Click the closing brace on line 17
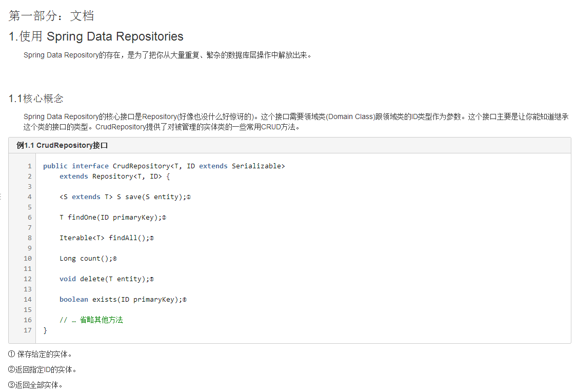 point(45,330)
